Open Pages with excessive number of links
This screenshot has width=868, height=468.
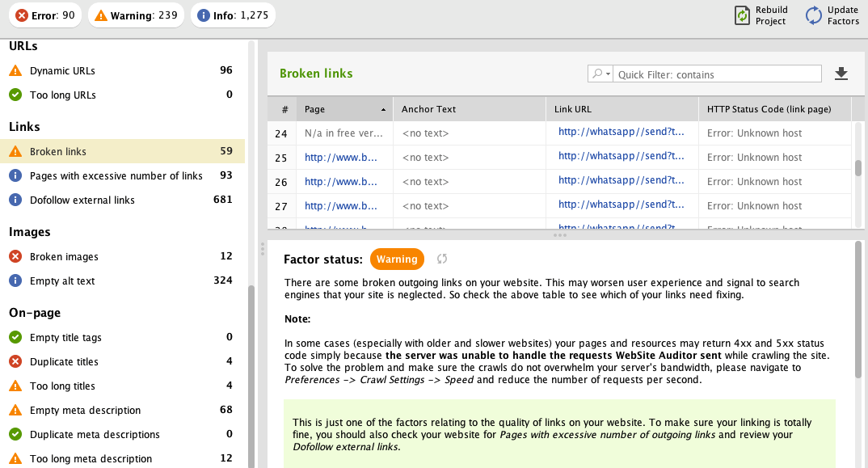(116, 176)
